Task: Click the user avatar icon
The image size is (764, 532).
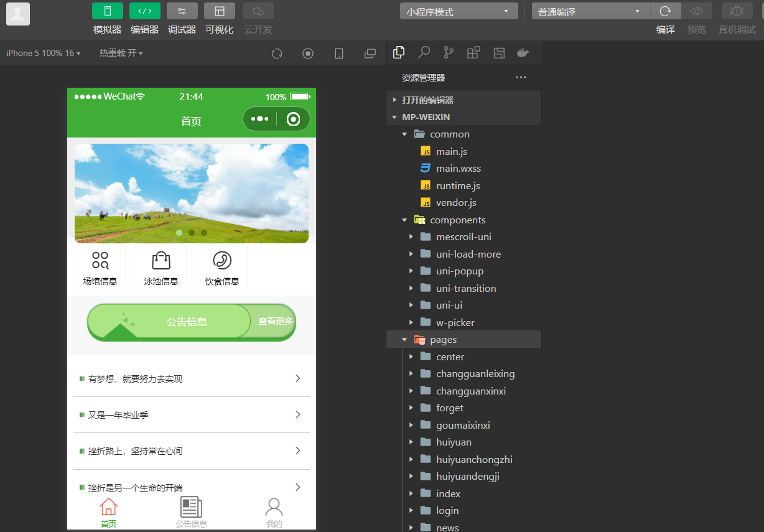Action: (x=18, y=14)
